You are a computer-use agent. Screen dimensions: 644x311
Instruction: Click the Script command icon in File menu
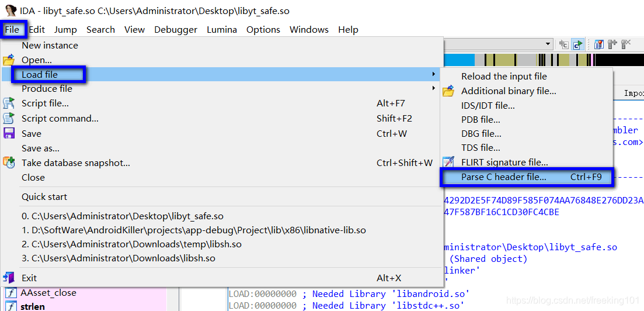(x=9, y=119)
